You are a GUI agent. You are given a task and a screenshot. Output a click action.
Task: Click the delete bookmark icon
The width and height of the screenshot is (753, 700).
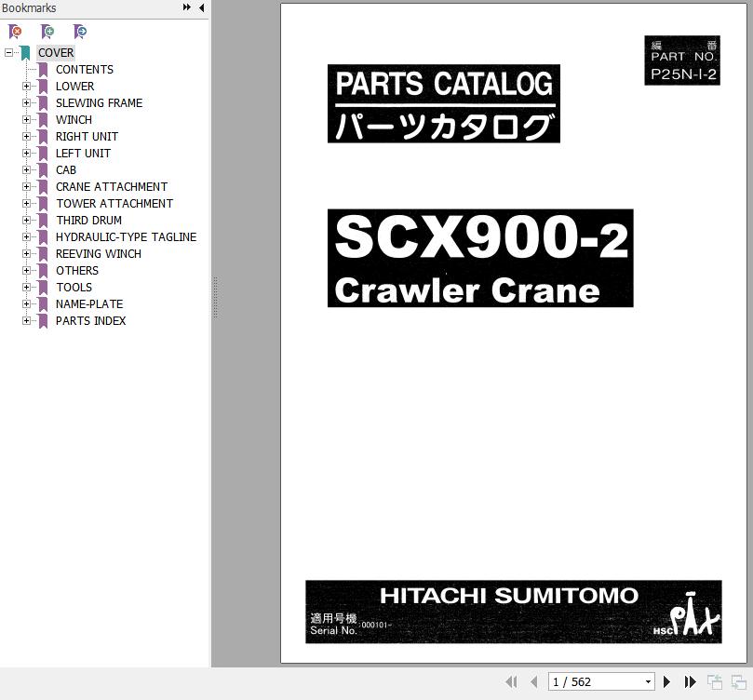[x=15, y=32]
